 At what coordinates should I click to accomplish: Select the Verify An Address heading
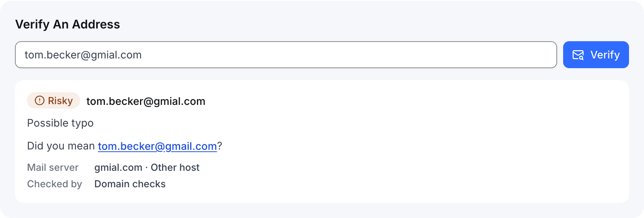[67, 24]
